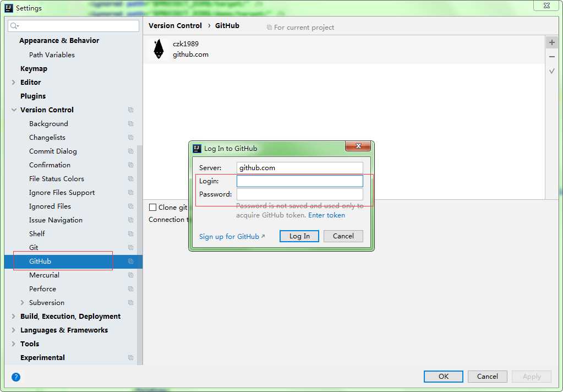
Task: Click Version Control in breadcrumb
Action: click(175, 26)
